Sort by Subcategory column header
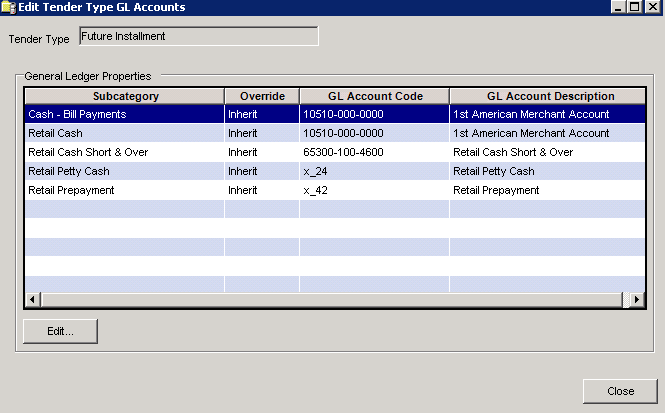Viewport: 665px width, 413px height. [x=125, y=96]
